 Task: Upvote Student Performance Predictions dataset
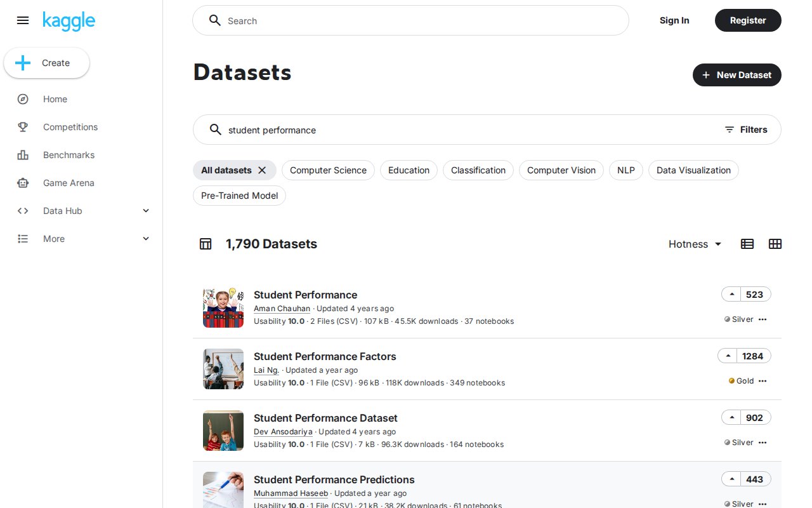(x=732, y=479)
